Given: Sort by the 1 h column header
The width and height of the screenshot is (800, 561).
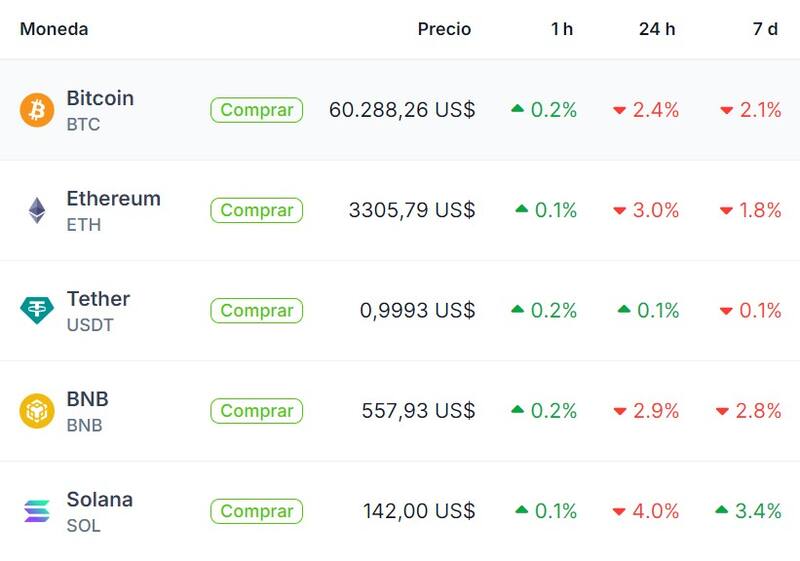Looking at the screenshot, I should [x=562, y=29].
